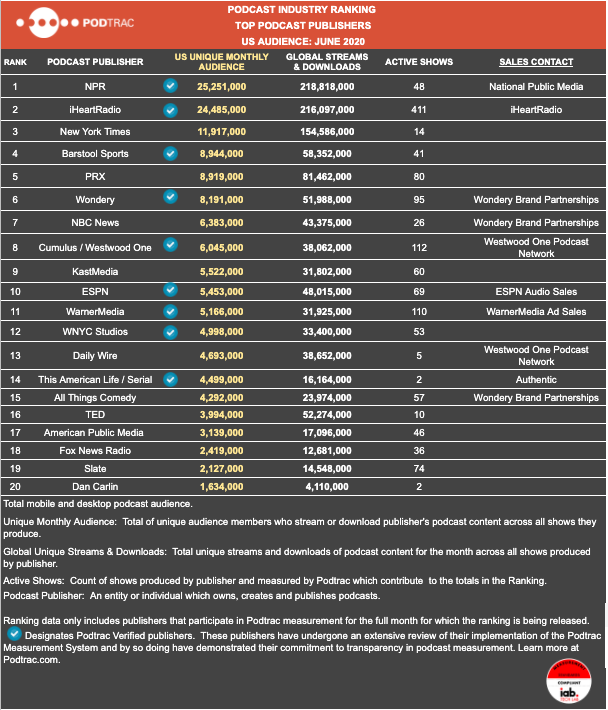
Task: Click Wondery's blue verified checkmark
Action: point(170,197)
